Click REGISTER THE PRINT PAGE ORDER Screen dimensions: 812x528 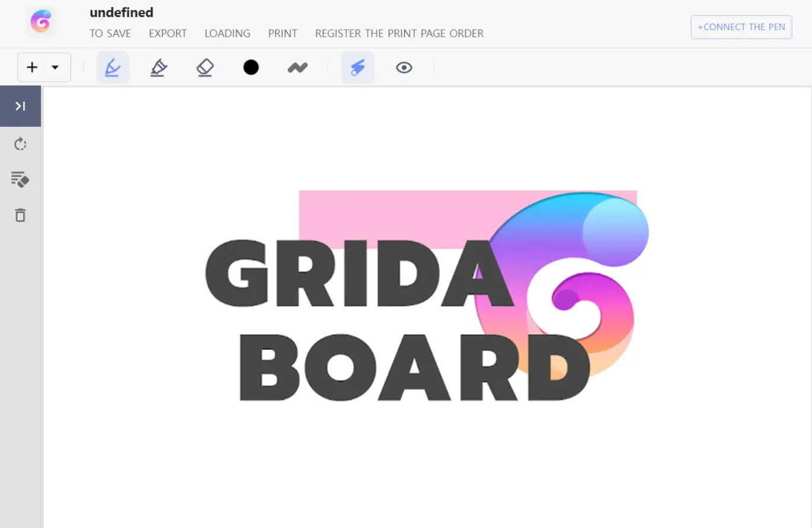[x=399, y=34]
